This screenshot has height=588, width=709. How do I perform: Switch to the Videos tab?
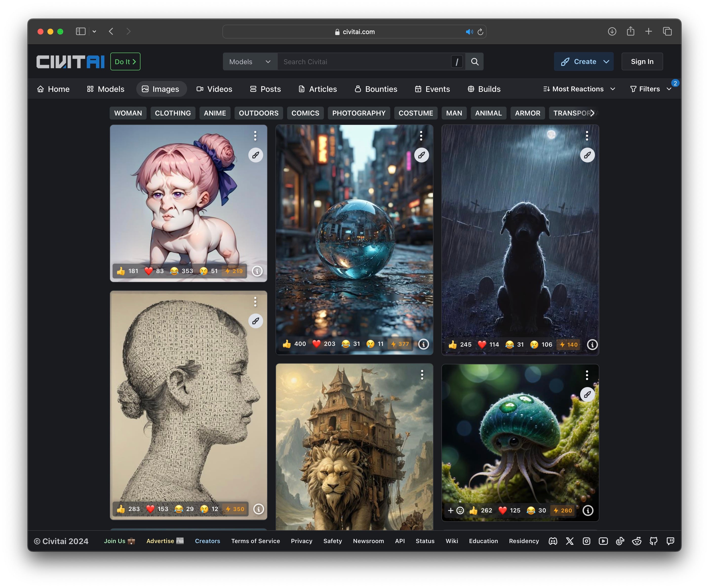(x=214, y=89)
